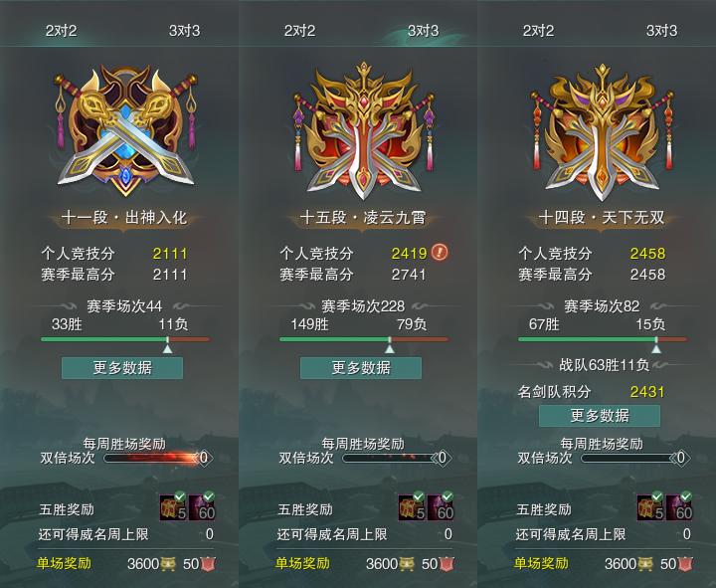Open 更多数据 below 名剑队积分
The image size is (716, 588).
(600, 415)
